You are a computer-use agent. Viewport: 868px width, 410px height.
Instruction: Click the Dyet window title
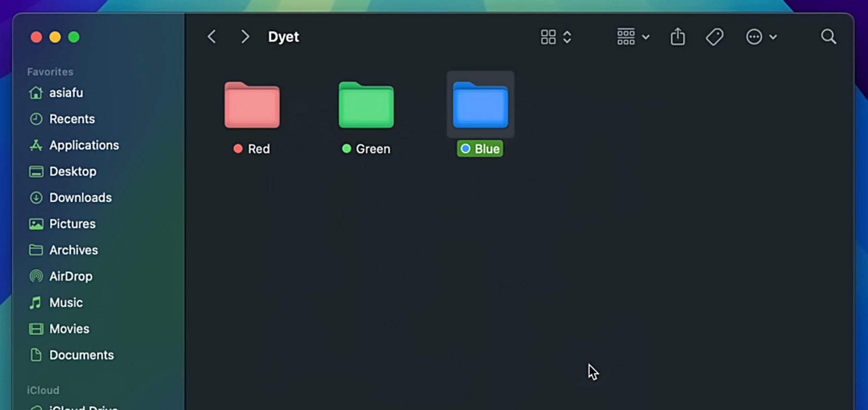coord(284,37)
